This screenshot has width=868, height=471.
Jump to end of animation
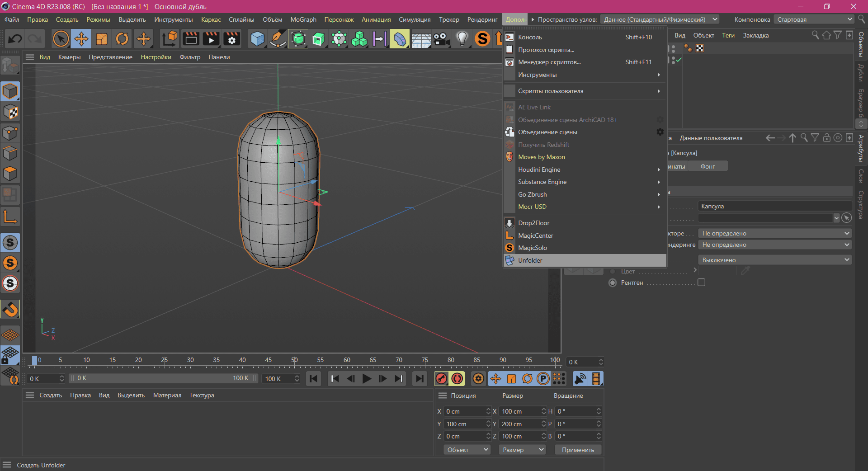pos(420,379)
